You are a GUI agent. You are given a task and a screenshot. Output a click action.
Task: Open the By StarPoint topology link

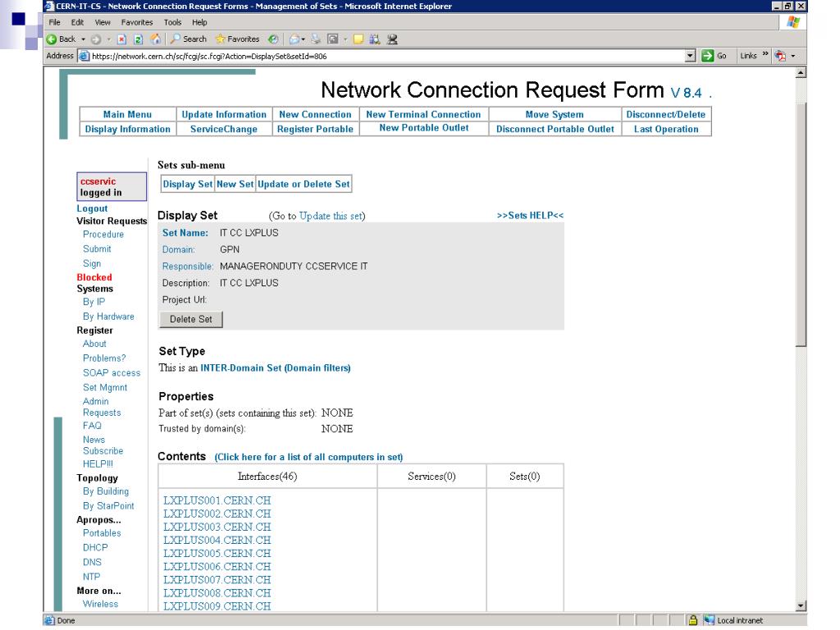click(x=108, y=505)
